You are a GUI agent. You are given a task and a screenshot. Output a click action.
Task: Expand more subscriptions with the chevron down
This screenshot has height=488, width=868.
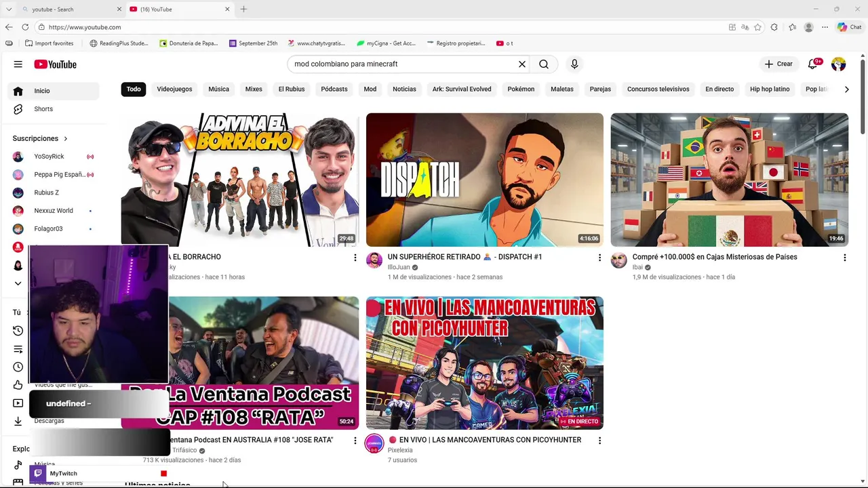pyautogui.click(x=18, y=283)
